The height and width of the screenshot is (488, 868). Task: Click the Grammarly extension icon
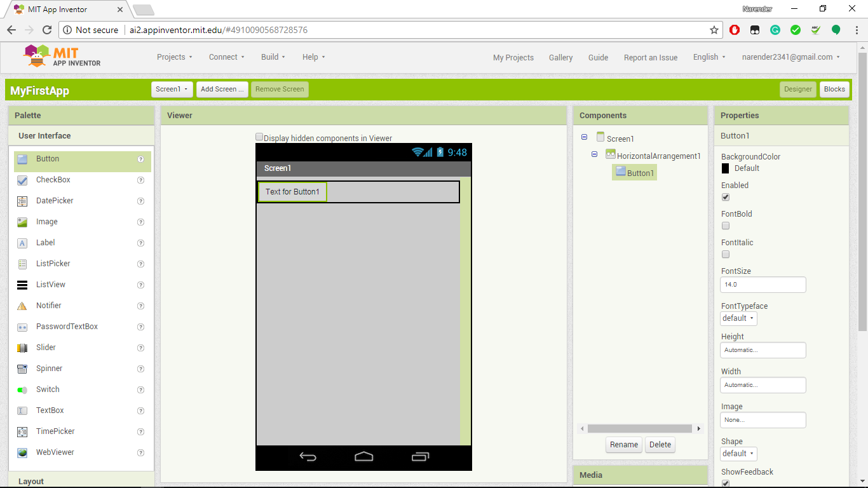point(775,30)
